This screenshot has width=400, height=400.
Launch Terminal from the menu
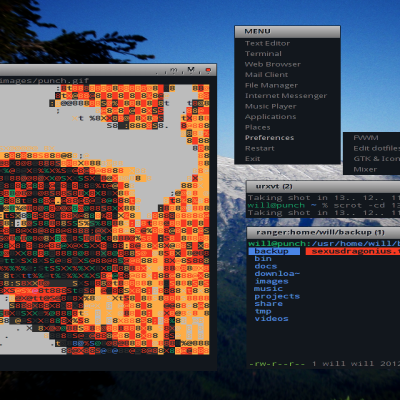point(263,54)
